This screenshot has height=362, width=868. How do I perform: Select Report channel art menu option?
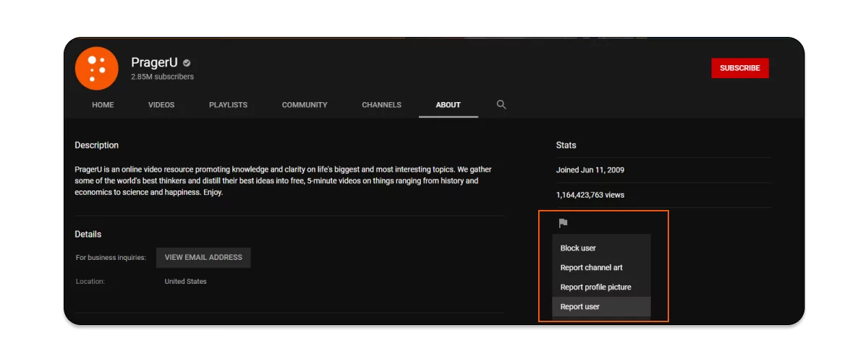(591, 268)
